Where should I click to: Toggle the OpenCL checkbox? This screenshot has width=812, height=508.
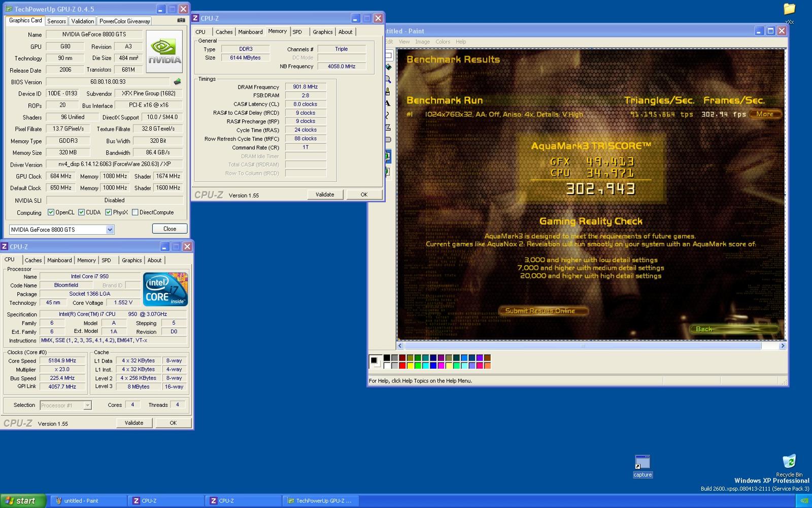[x=51, y=212]
